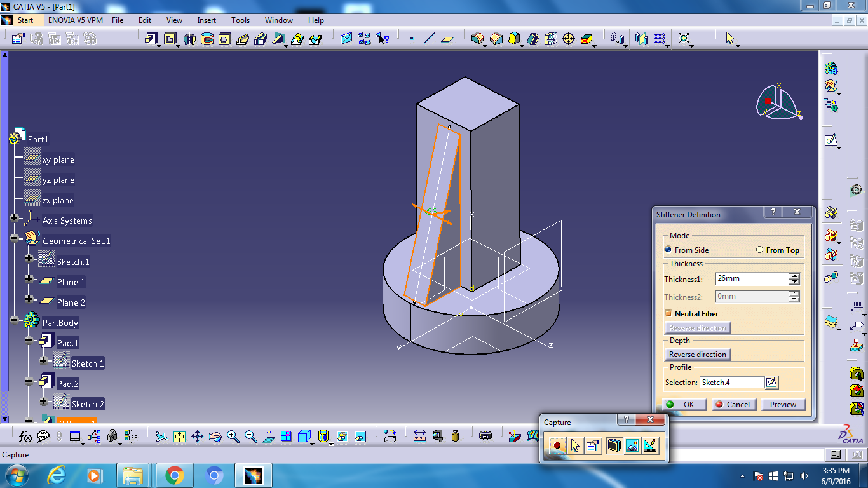
Task: Select the Pad tool in the top toolbar
Action: pos(150,39)
